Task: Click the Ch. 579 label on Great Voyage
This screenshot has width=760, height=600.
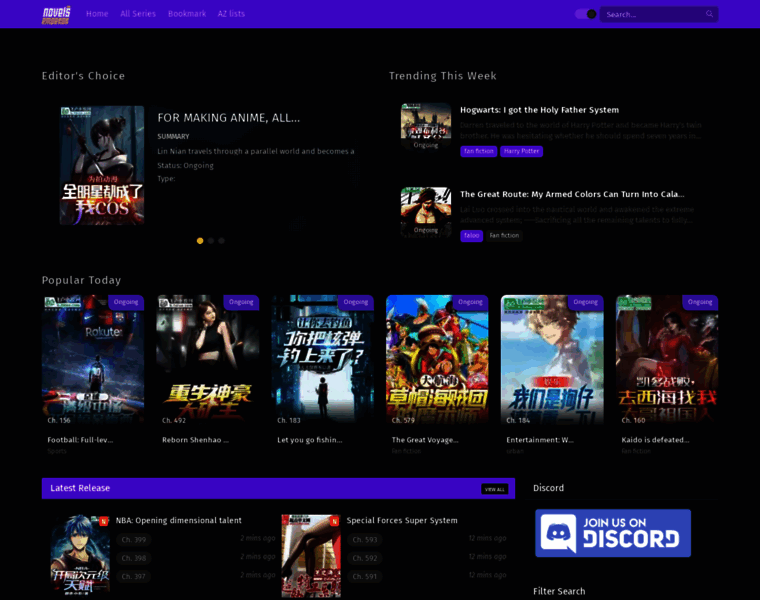Action: (403, 421)
